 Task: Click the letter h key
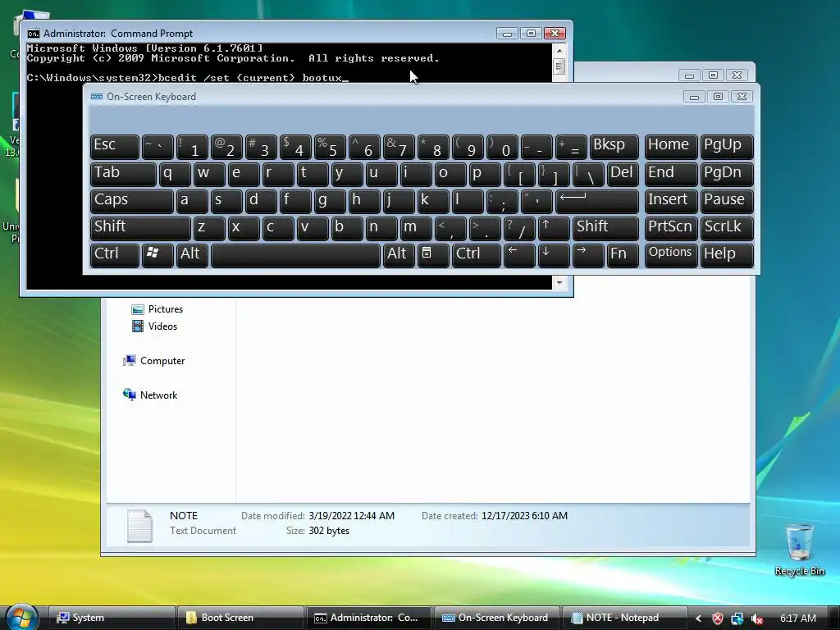click(364, 201)
